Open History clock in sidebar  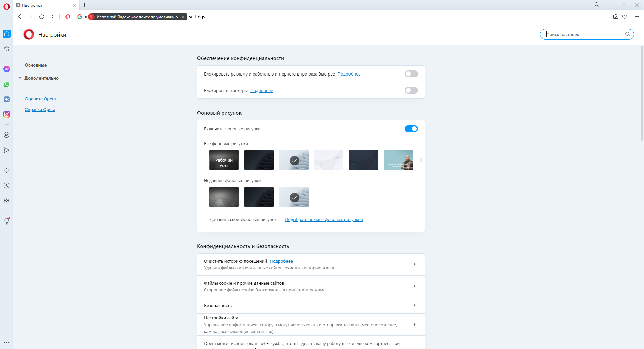coord(7,186)
